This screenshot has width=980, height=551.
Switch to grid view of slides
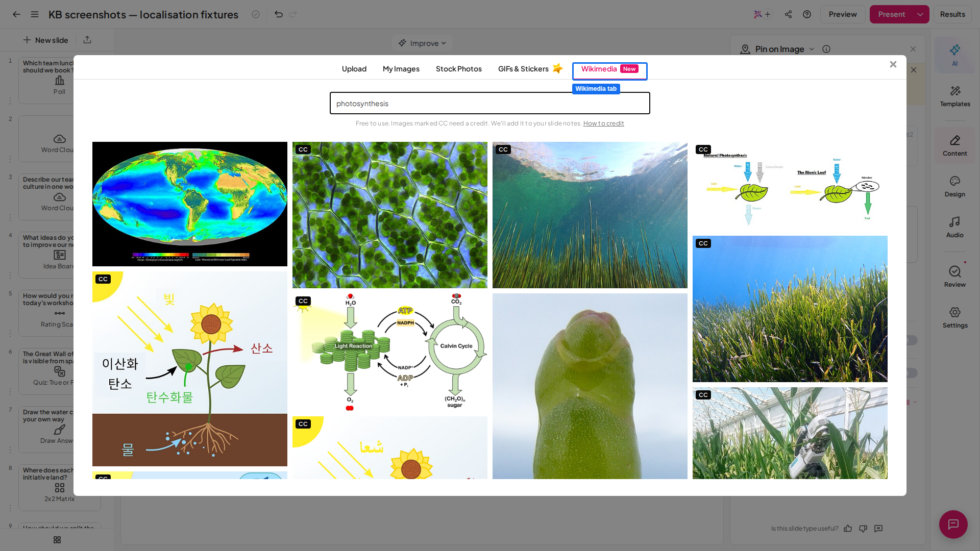point(57,540)
